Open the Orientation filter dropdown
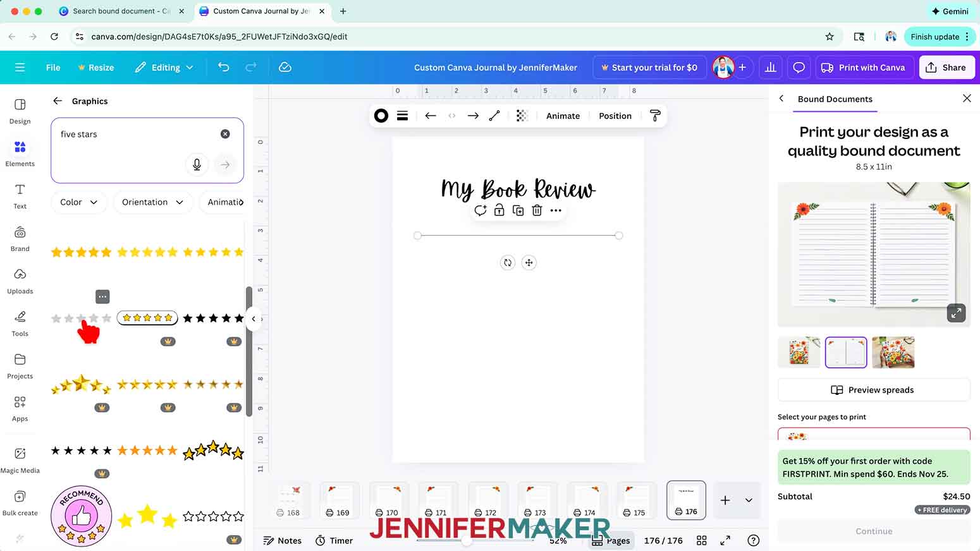 pyautogui.click(x=152, y=202)
